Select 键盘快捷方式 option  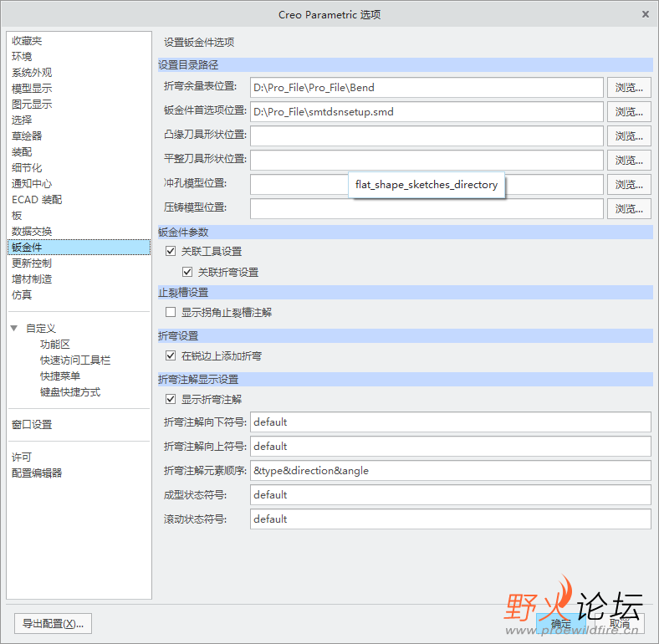point(70,392)
